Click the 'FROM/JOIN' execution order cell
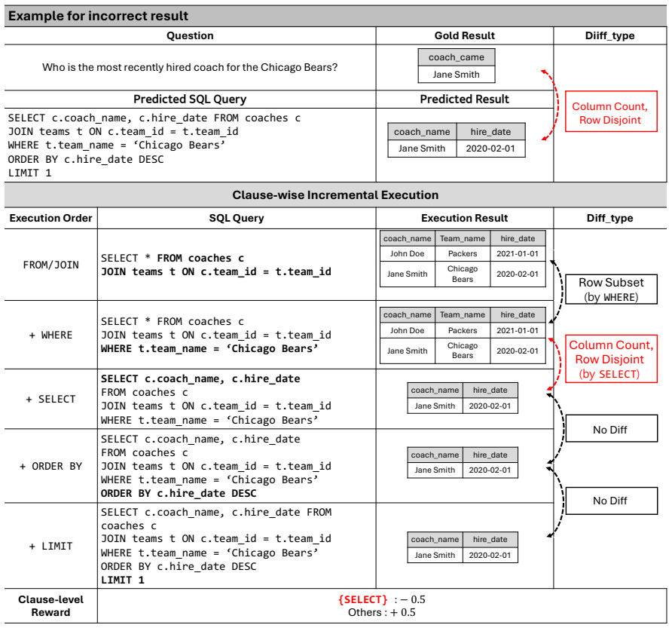Viewport: 672px width, 628px height. coord(51,265)
